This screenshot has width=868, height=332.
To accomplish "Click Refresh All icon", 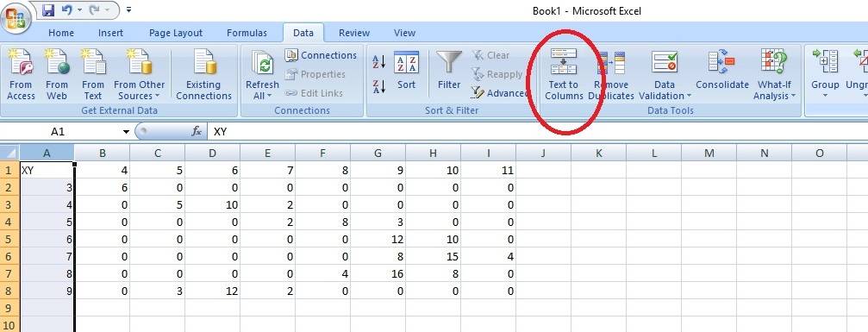I will coord(262,62).
